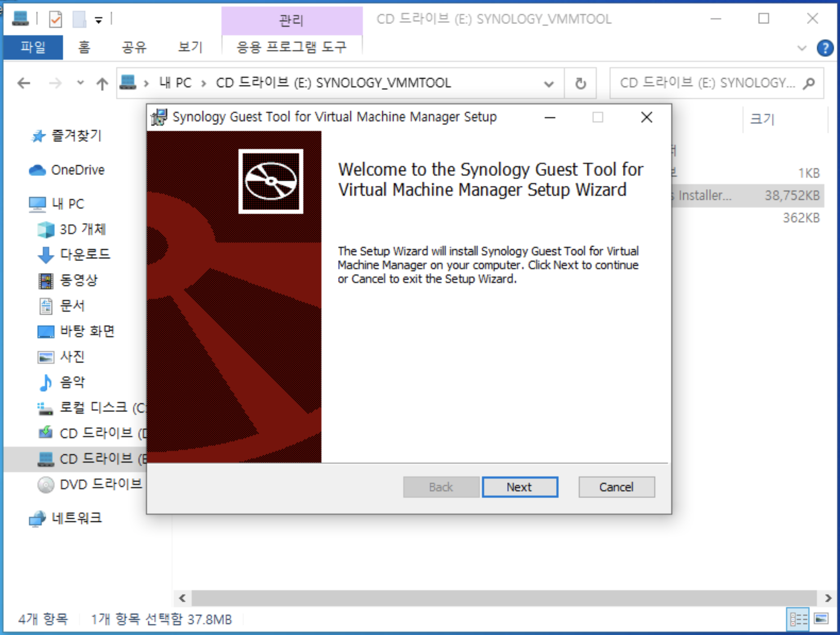Switch to large icons view in status bar
Image resolution: width=840 pixels, height=635 pixels.
pos(821,619)
